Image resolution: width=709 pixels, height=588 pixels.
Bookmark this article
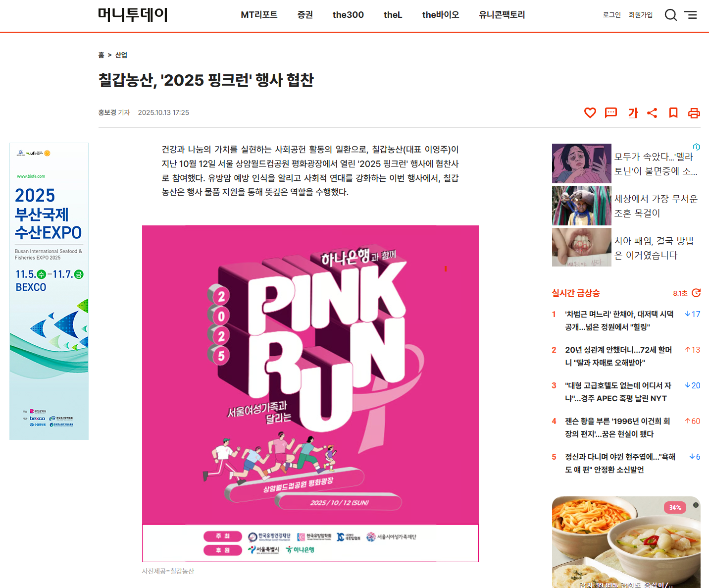click(x=673, y=113)
